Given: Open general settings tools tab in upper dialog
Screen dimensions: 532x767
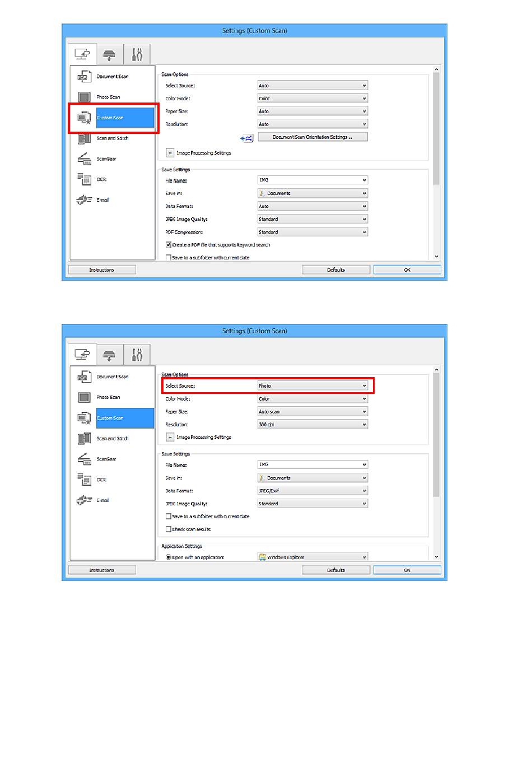Looking at the screenshot, I should pyautogui.click(x=137, y=55).
